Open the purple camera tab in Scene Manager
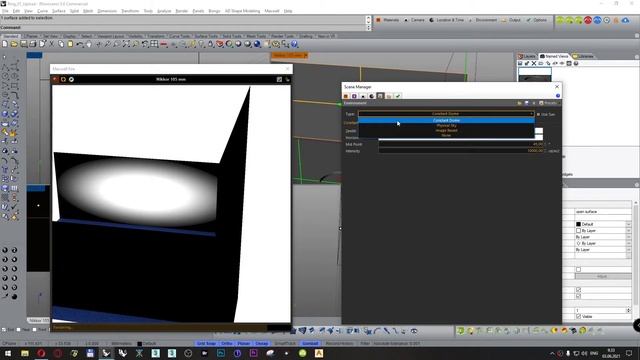This screenshot has height=360, width=640. [x=354, y=96]
